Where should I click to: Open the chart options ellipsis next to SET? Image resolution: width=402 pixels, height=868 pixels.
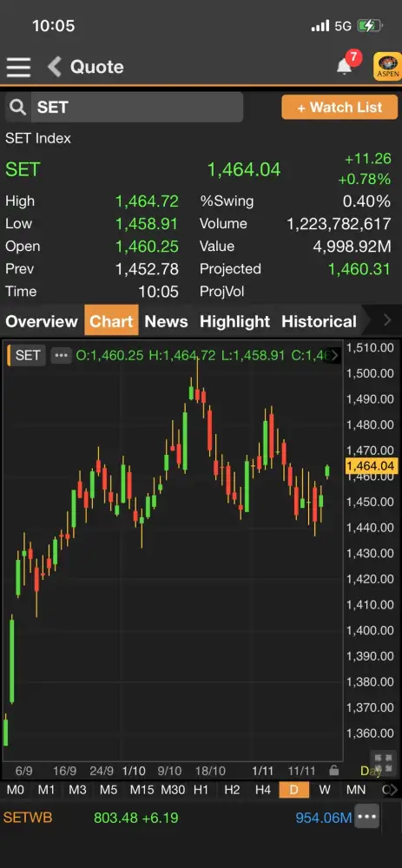pyautogui.click(x=61, y=355)
